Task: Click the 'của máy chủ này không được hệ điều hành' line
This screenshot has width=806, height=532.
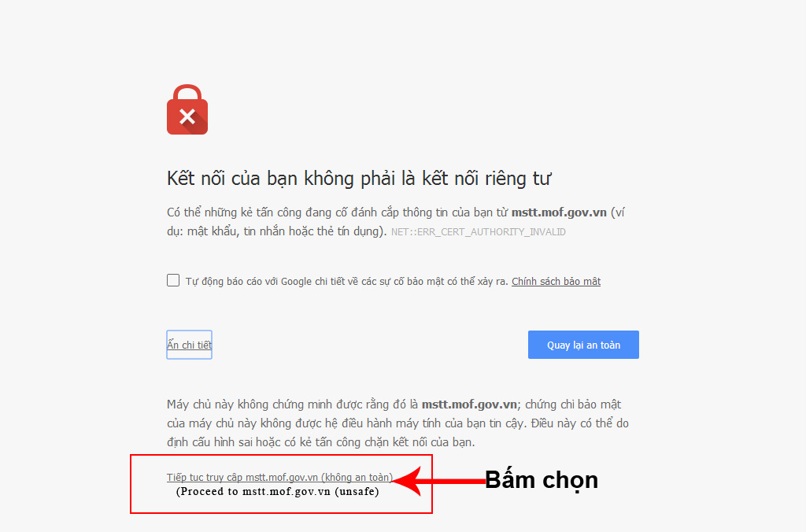Action: point(397,423)
